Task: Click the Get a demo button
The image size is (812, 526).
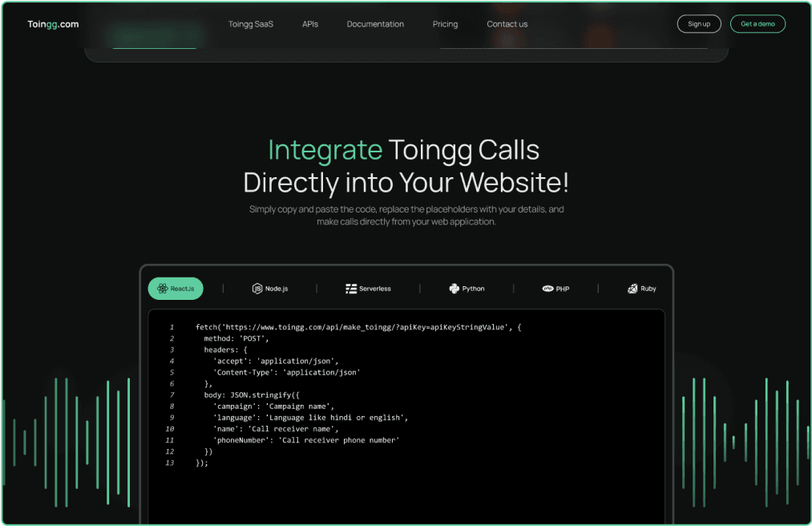Action: (757, 24)
